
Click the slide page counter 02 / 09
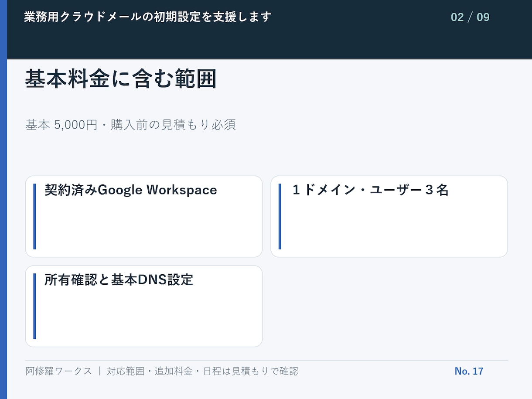point(470,17)
